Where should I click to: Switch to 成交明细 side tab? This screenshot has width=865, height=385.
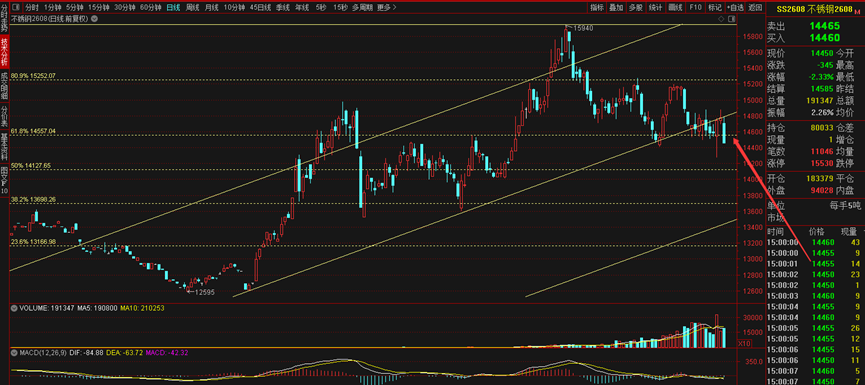pyautogui.click(x=4, y=85)
